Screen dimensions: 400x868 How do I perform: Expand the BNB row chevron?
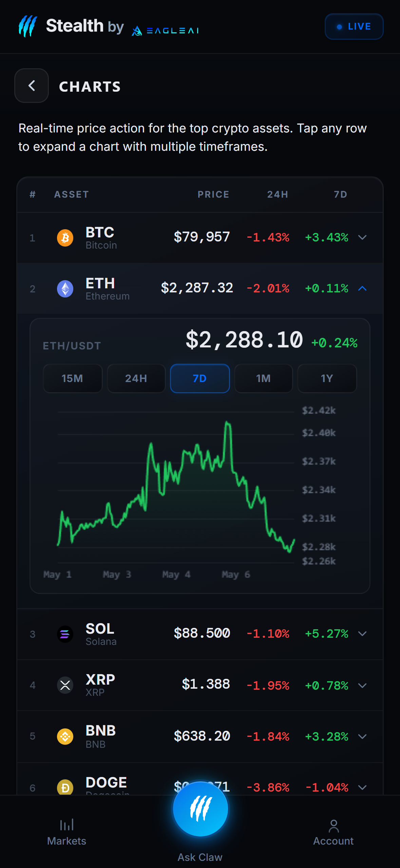362,736
